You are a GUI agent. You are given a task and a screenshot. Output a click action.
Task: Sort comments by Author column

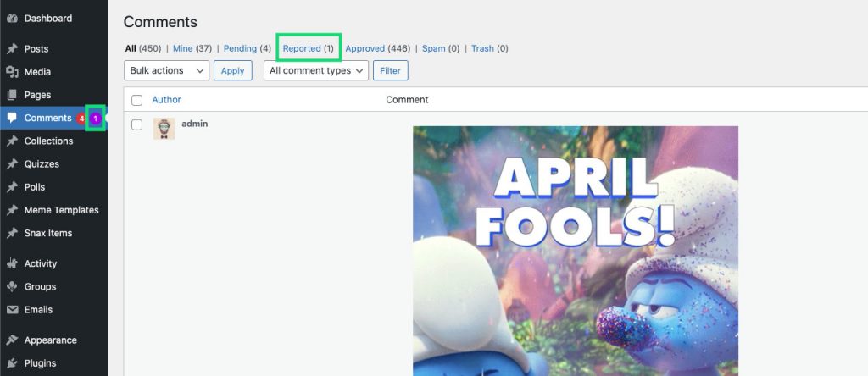point(167,100)
